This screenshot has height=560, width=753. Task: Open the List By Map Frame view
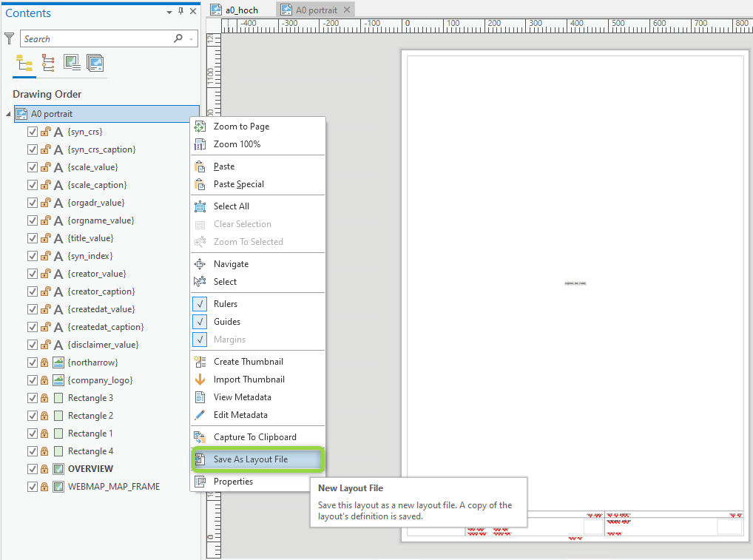pyautogui.click(x=72, y=64)
